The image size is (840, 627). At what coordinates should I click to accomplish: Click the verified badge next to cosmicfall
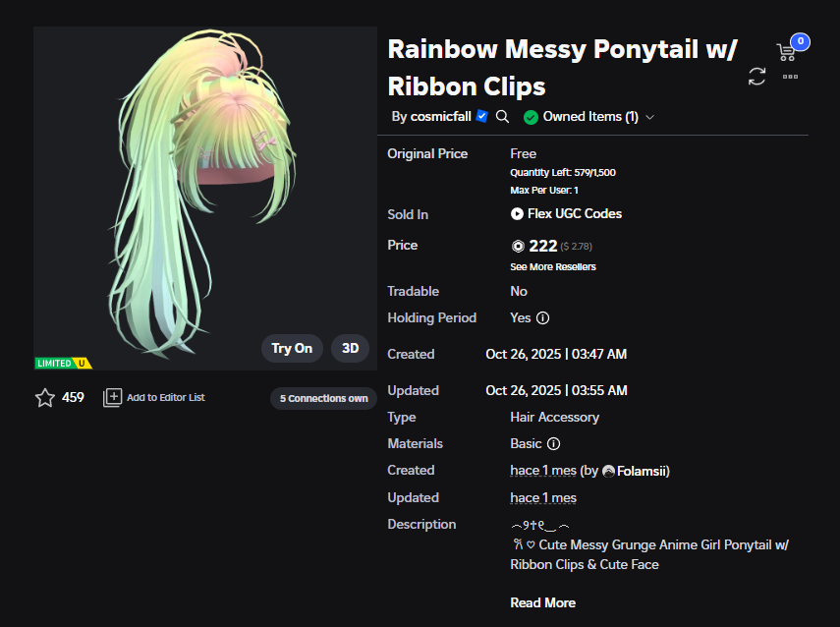(482, 116)
